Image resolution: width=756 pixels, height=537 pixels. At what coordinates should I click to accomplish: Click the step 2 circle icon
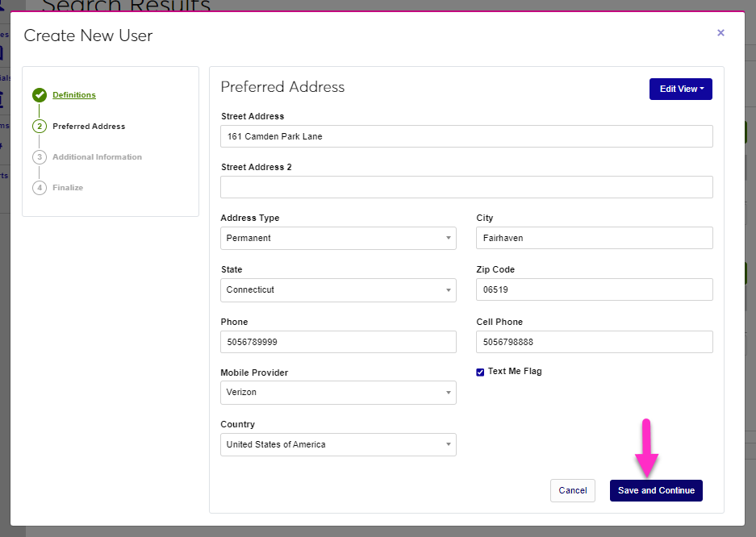click(x=40, y=127)
